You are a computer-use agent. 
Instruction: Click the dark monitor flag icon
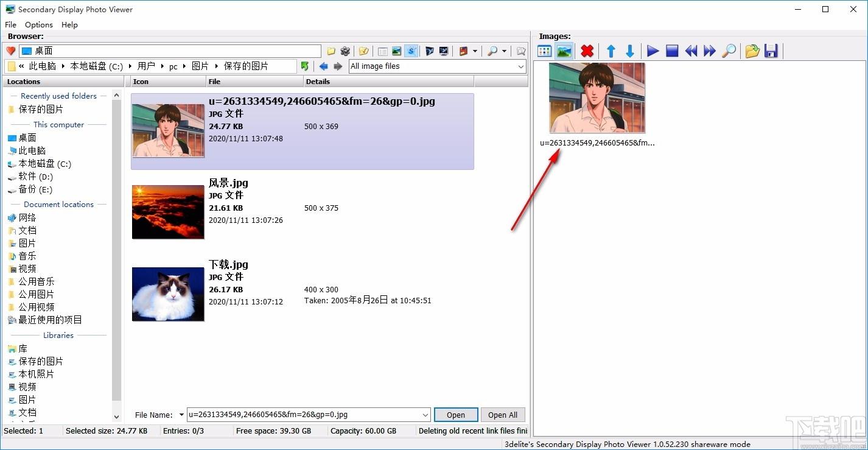click(430, 51)
